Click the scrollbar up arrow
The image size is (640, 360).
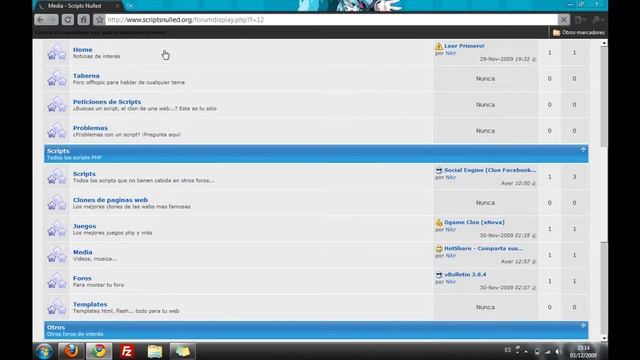604,43
